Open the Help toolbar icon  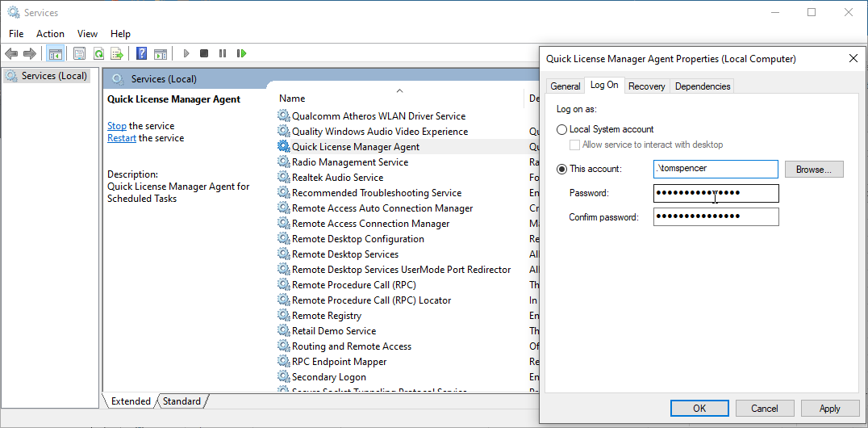tap(142, 54)
